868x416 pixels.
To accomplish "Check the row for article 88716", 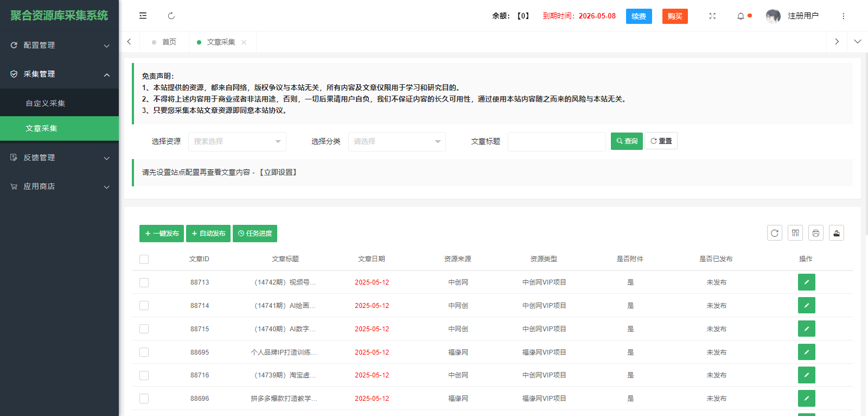I will [x=144, y=375].
